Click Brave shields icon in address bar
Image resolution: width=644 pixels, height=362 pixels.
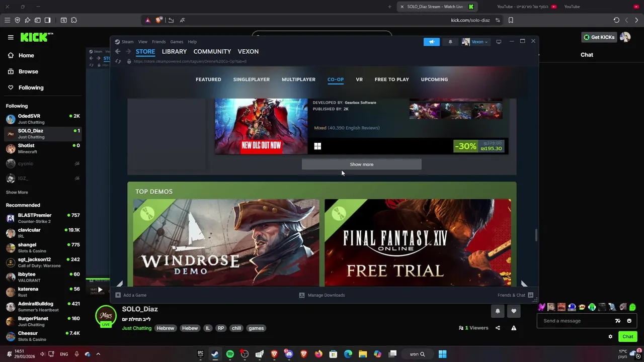(x=159, y=20)
